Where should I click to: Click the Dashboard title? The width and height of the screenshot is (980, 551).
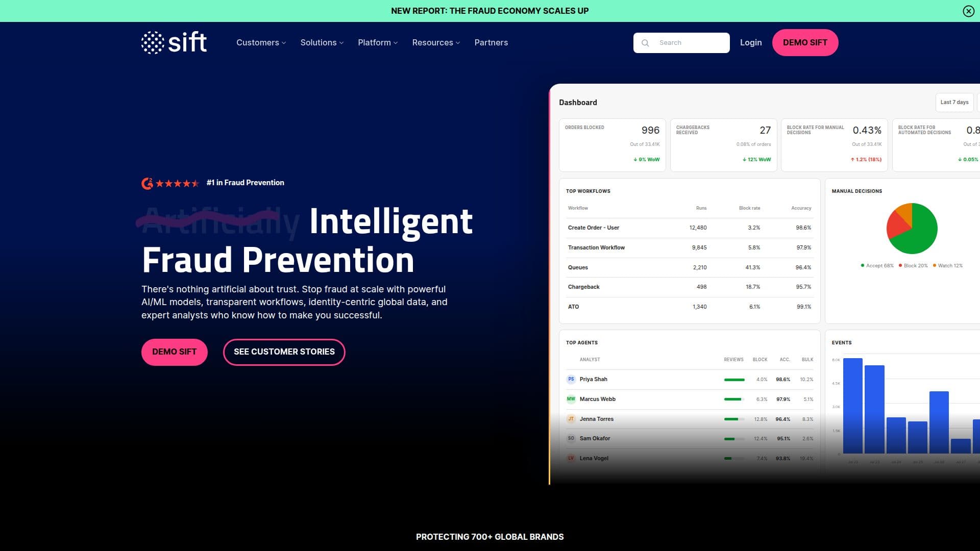coord(578,103)
